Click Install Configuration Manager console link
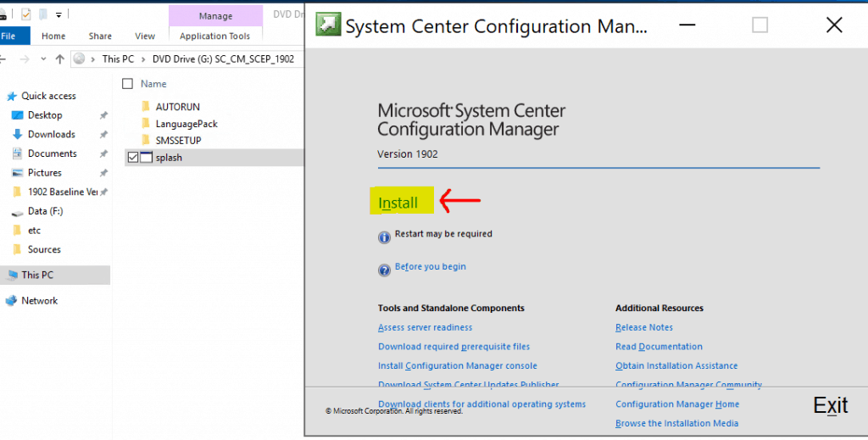The image size is (868, 440). (457, 366)
